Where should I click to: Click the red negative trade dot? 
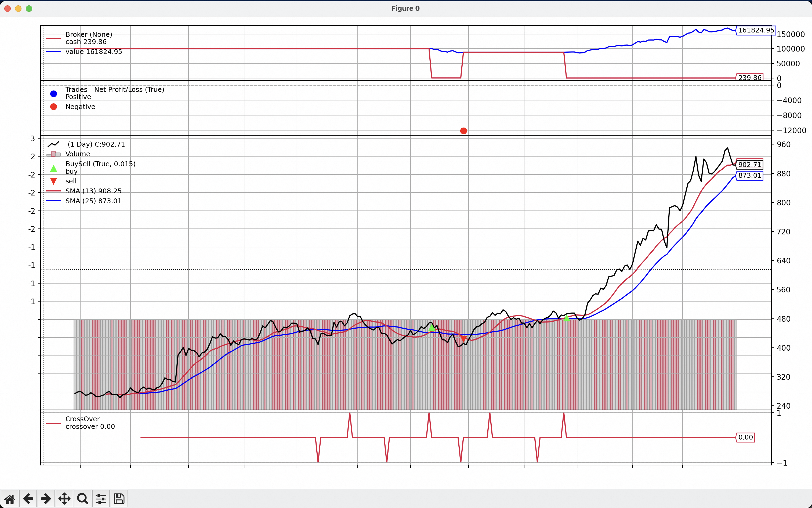coord(463,131)
